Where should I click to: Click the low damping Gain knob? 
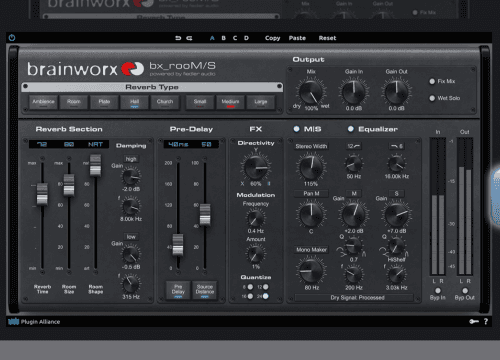131,254
